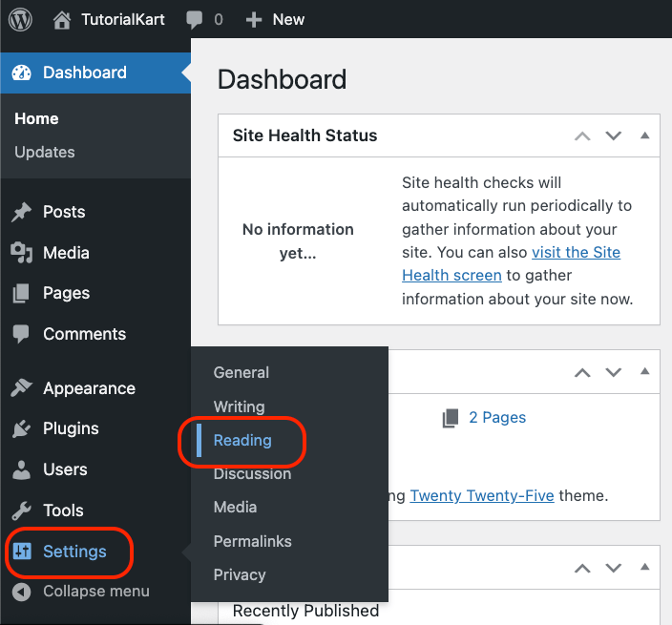The image size is (672, 625).
Task: Move the Recently Published panel down
Action: coord(613,568)
